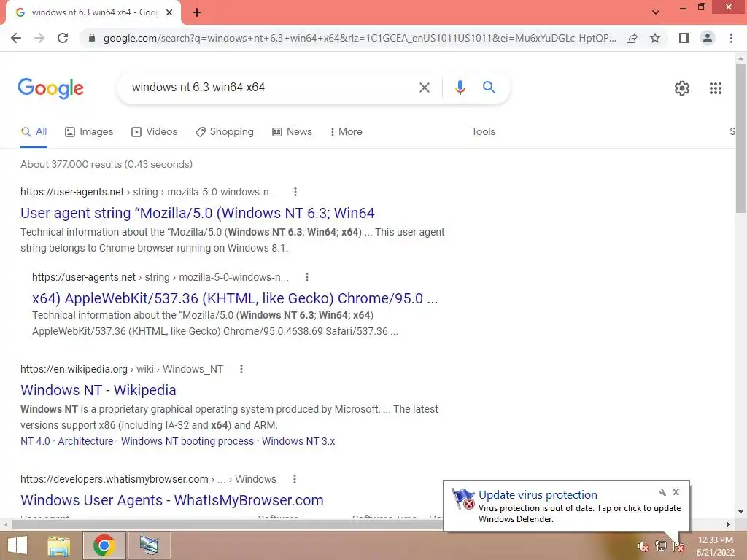Click the horizontal scrollbar left arrow
This screenshot has height=560, width=747.
[x=6, y=525]
